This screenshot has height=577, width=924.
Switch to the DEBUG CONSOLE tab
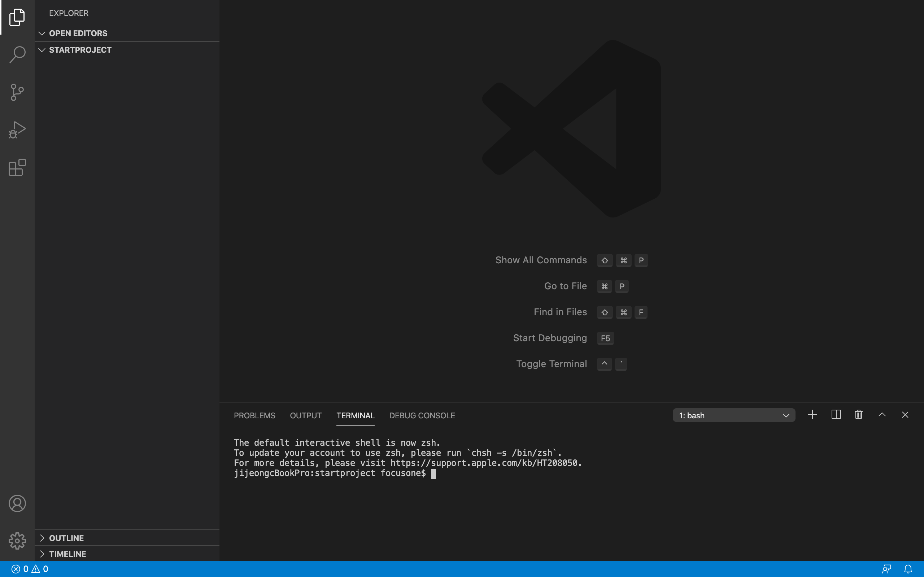(x=422, y=415)
